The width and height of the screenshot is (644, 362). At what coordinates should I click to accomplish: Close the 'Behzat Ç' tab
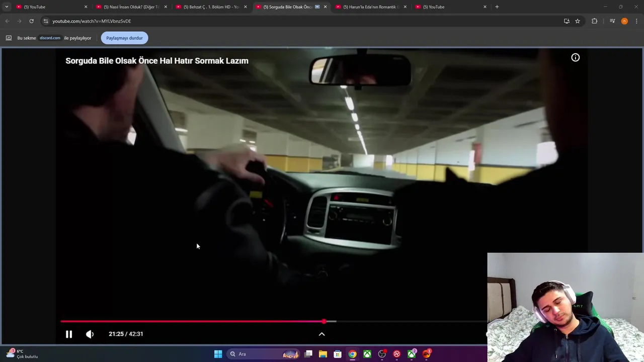point(246,7)
